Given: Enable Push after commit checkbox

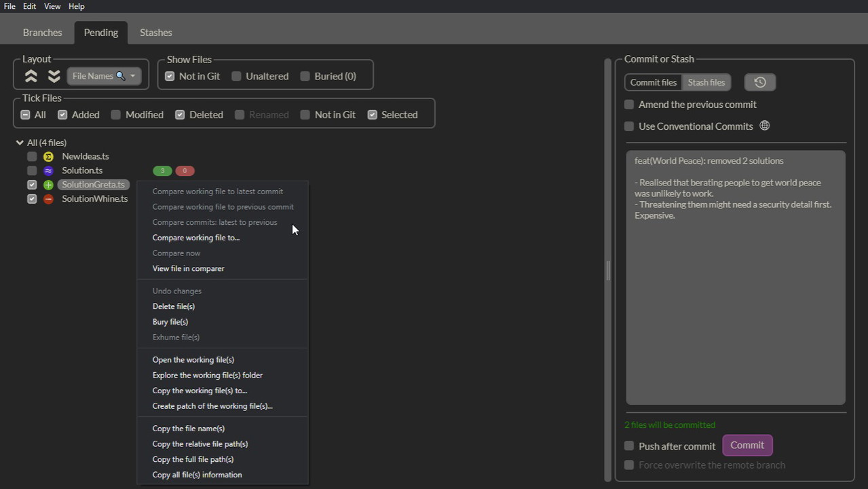Looking at the screenshot, I should [x=629, y=446].
